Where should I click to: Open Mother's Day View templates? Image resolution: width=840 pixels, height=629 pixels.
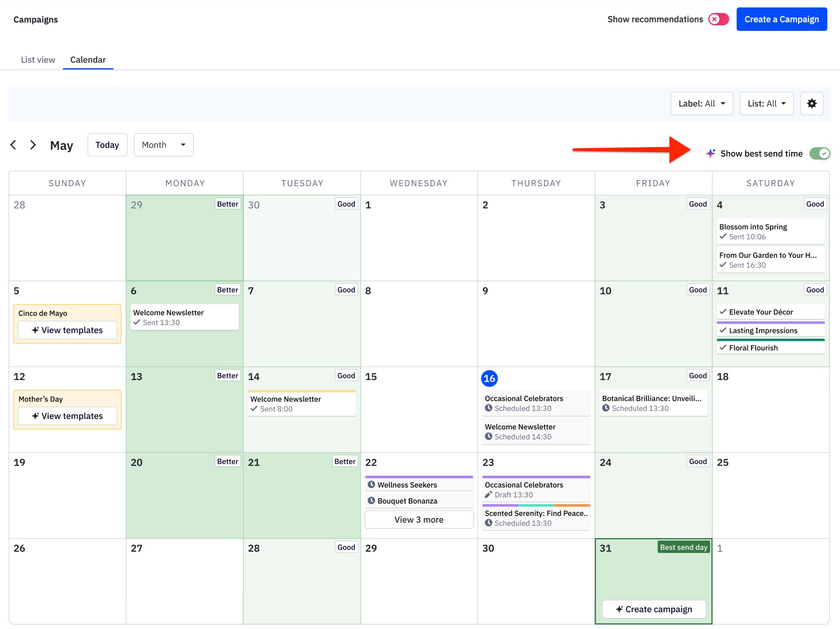click(67, 416)
